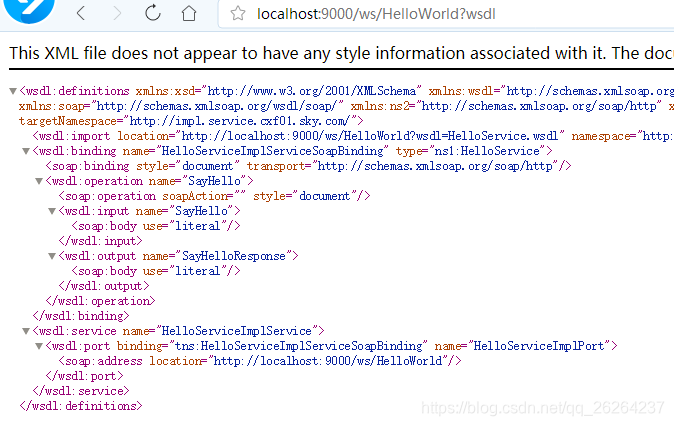Collapse the wsdl:input SayHello node

coord(52,211)
